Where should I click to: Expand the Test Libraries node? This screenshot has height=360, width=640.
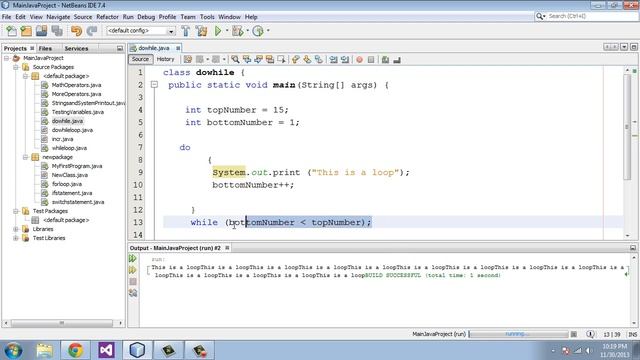16,238
